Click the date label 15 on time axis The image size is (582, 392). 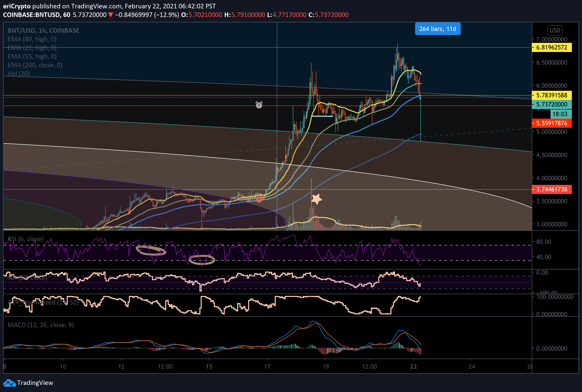tap(209, 367)
